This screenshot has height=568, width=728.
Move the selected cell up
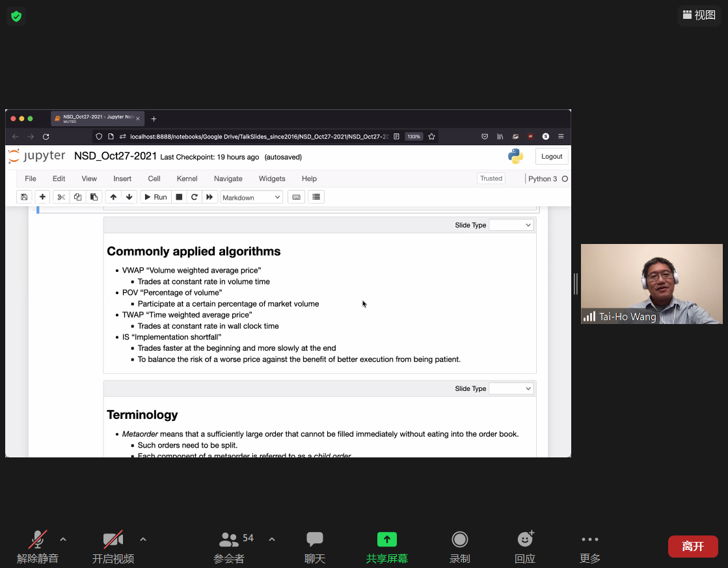113,197
